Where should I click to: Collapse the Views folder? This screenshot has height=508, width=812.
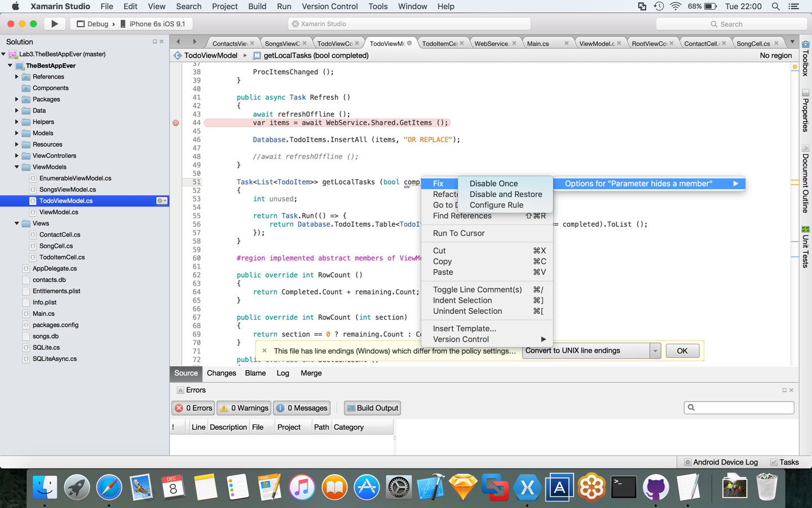point(17,224)
